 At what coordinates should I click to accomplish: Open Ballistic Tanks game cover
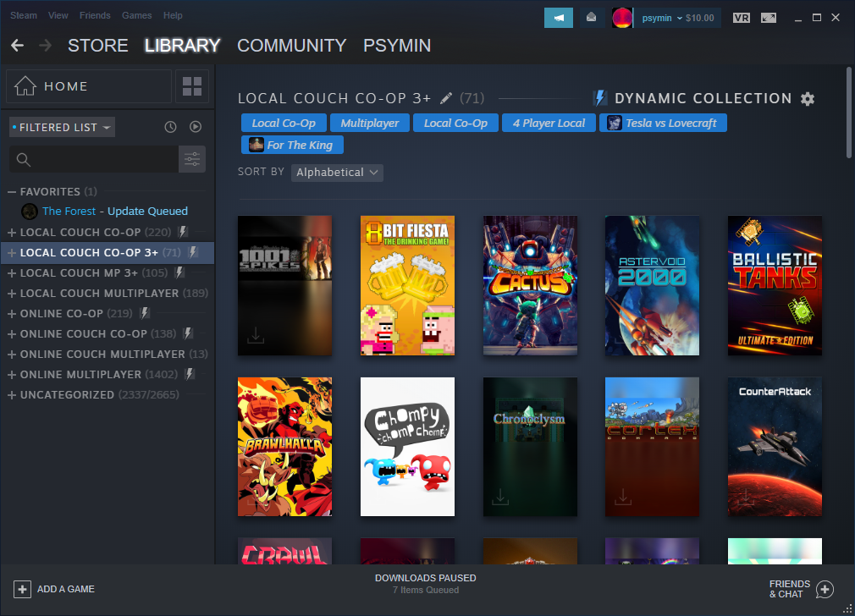[775, 286]
